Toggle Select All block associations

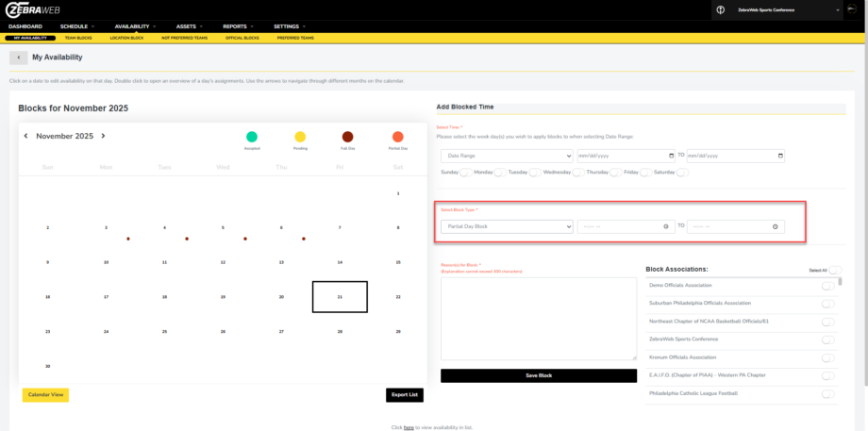coord(835,270)
